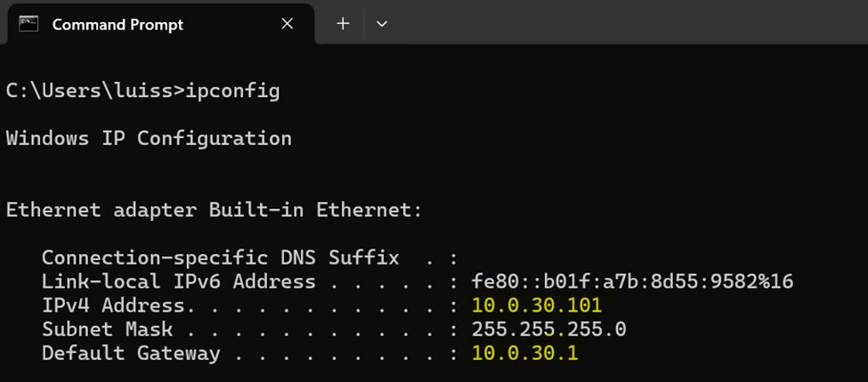Click the %16 zone suffix of IPv6 address

(x=775, y=281)
